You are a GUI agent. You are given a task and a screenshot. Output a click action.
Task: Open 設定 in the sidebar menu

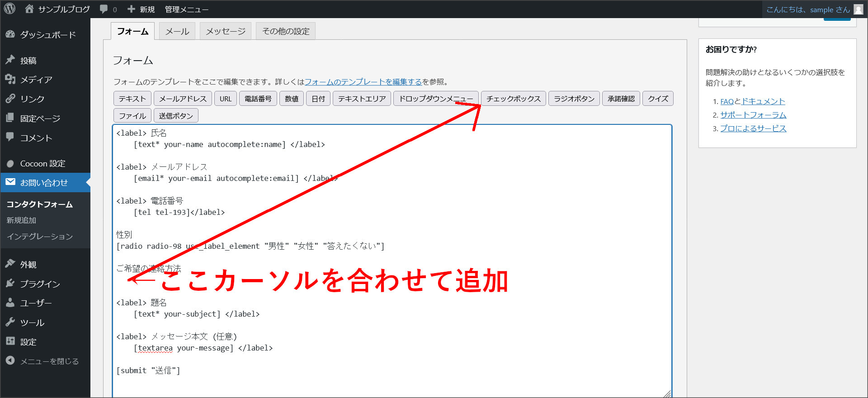click(x=28, y=342)
